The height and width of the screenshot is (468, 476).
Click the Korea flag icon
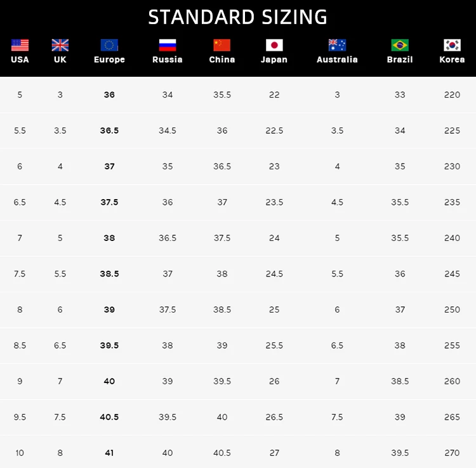point(452,45)
